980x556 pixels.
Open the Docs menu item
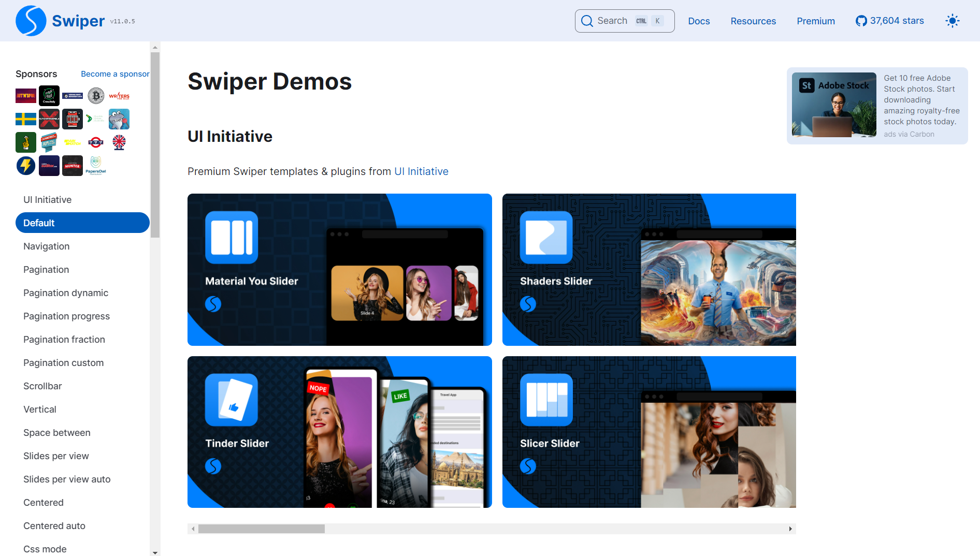coord(699,21)
